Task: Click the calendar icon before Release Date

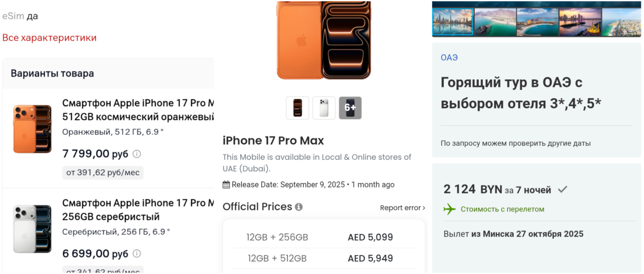Action: 226,185
